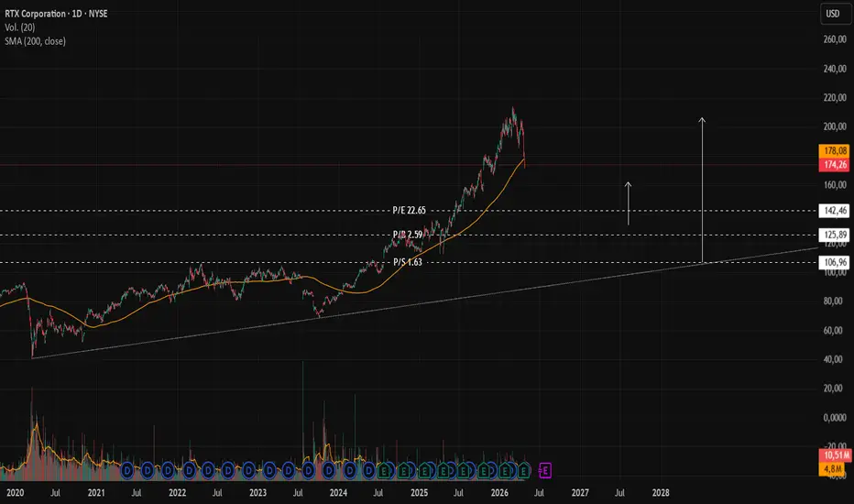Click the 200,00 price axis label
The width and height of the screenshot is (854, 504).
tap(835, 126)
